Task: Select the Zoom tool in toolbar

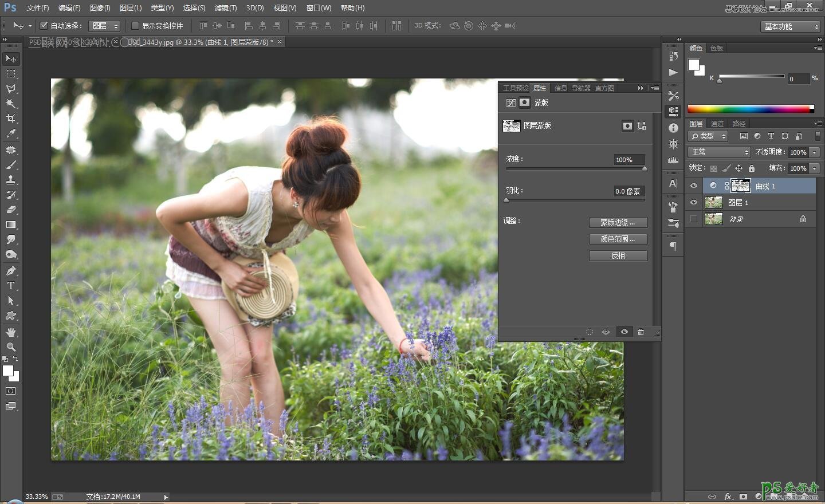Action: pyautogui.click(x=11, y=347)
